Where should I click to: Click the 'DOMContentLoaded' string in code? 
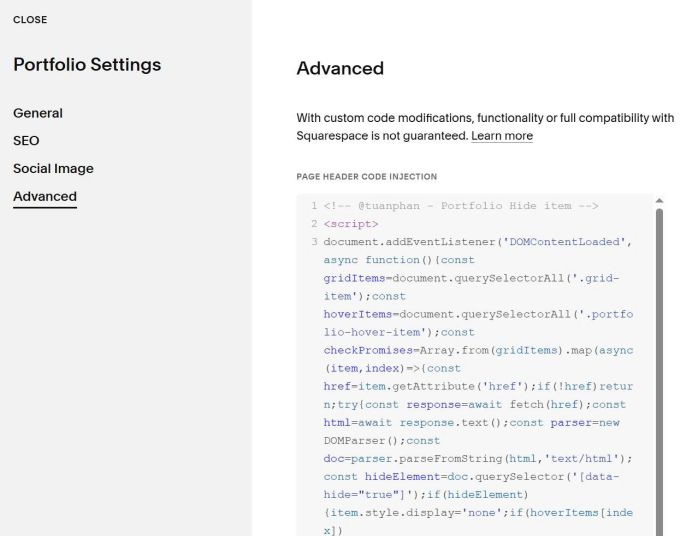click(x=564, y=242)
